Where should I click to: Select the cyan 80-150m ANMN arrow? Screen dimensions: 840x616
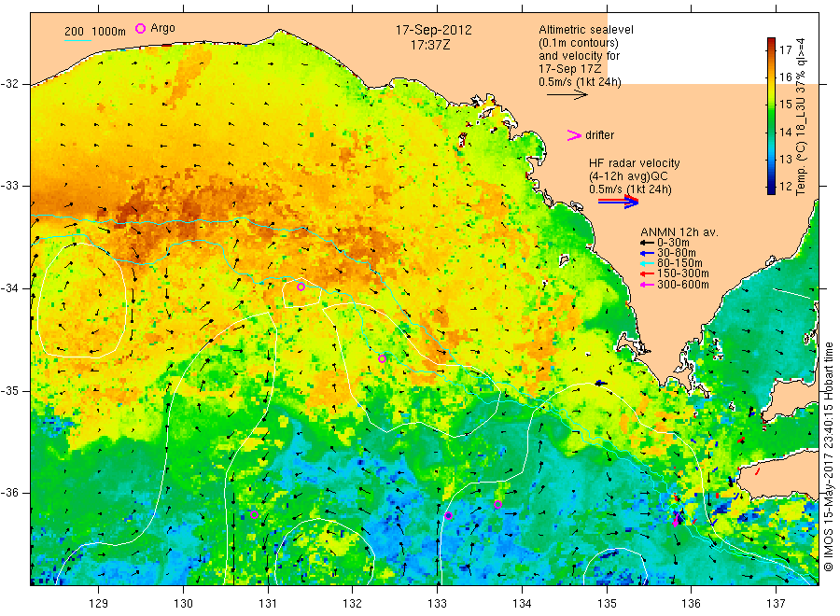pos(647,263)
